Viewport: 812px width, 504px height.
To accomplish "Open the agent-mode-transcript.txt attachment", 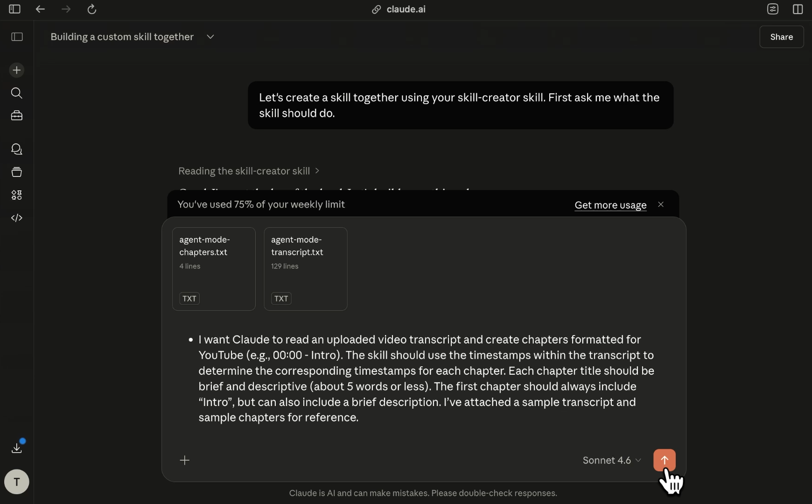I will click(306, 269).
